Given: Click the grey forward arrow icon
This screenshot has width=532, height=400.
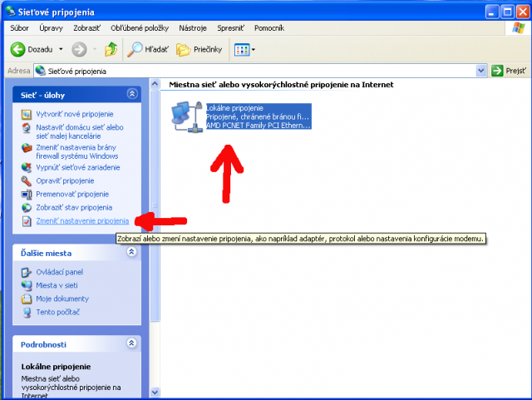Looking at the screenshot, I should 79,50.
